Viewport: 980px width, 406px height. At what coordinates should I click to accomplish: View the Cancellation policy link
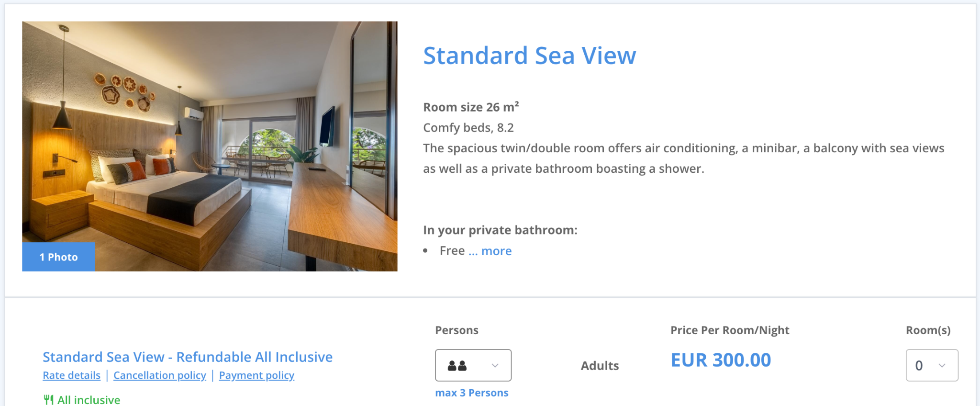[x=160, y=375]
